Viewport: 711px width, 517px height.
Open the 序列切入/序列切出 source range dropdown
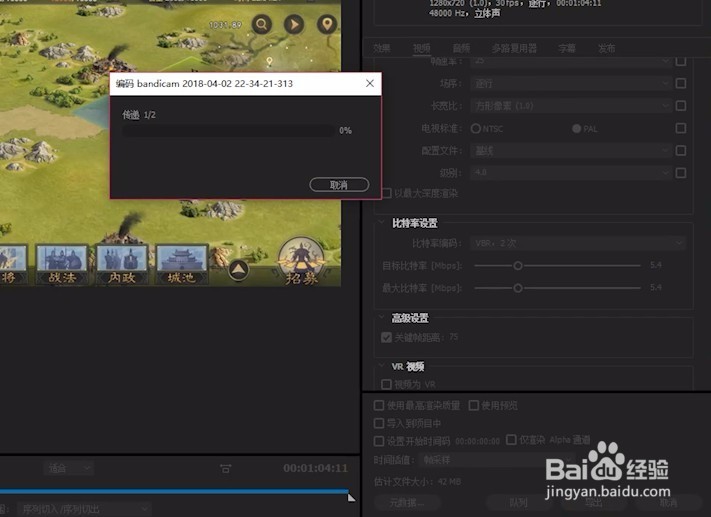[84, 509]
